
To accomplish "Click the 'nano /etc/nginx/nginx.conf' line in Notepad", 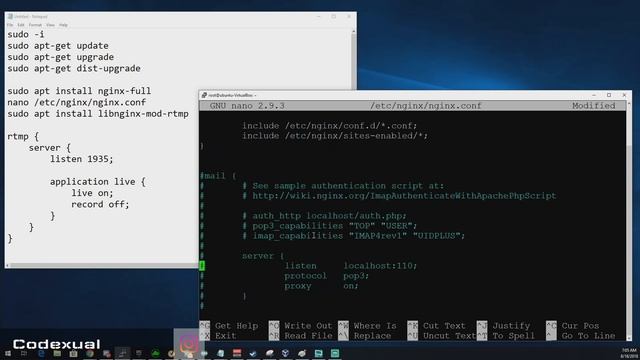I will coord(76,102).
